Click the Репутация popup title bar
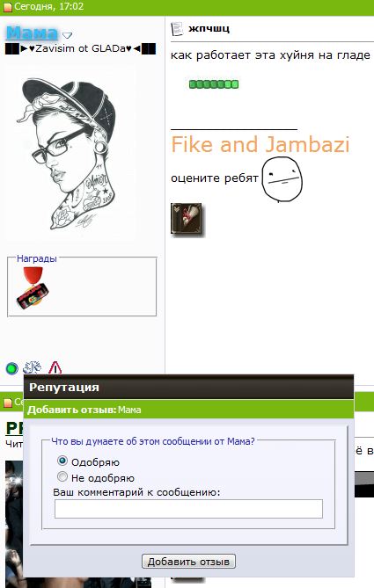This screenshot has width=374, height=588. click(x=188, y=387)
